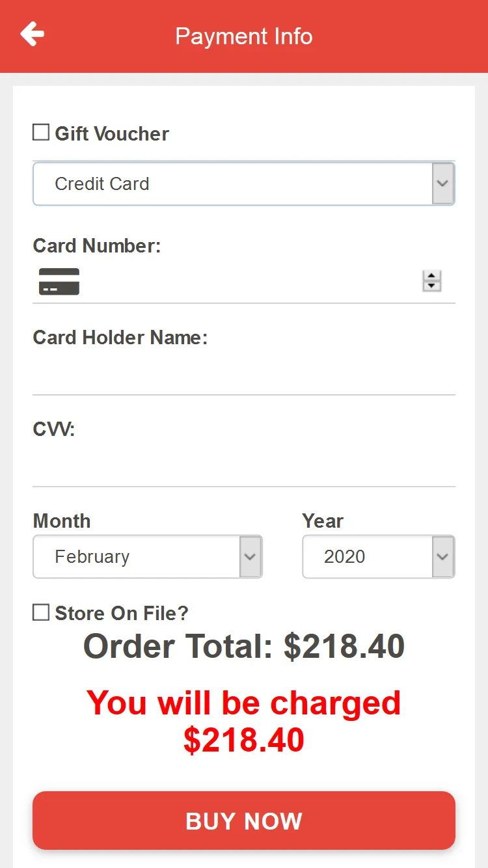Click the Month dropdown chevron

251,556
